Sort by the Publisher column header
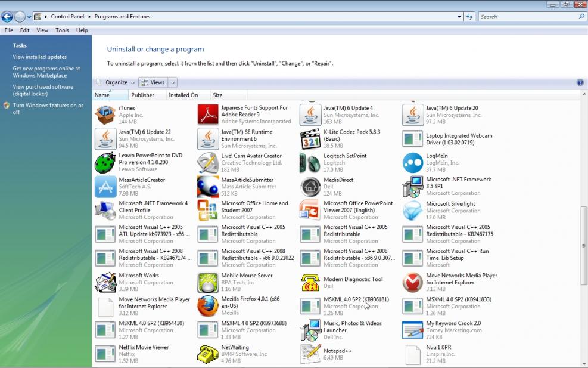The height and width of the screenshot is (368, 588). (147, 95)
